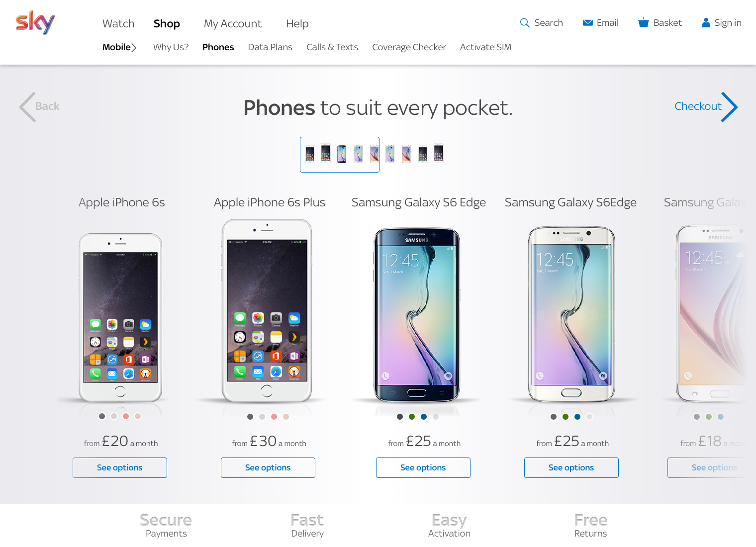756x547 pixels.
Task: Go to the Data Plans tab
Action: [270, 47]
